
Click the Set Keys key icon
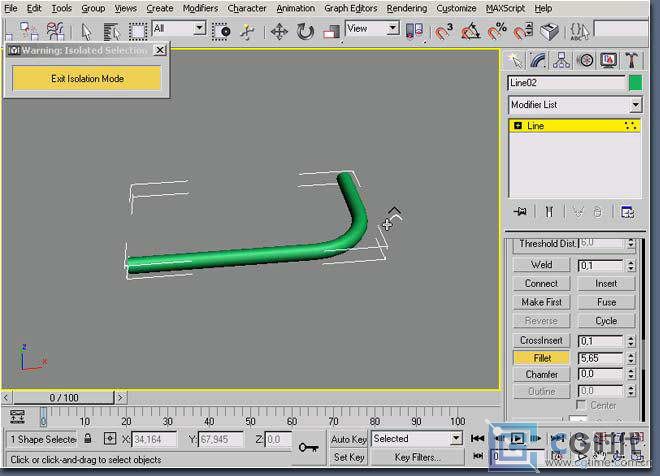pos(309,447)
